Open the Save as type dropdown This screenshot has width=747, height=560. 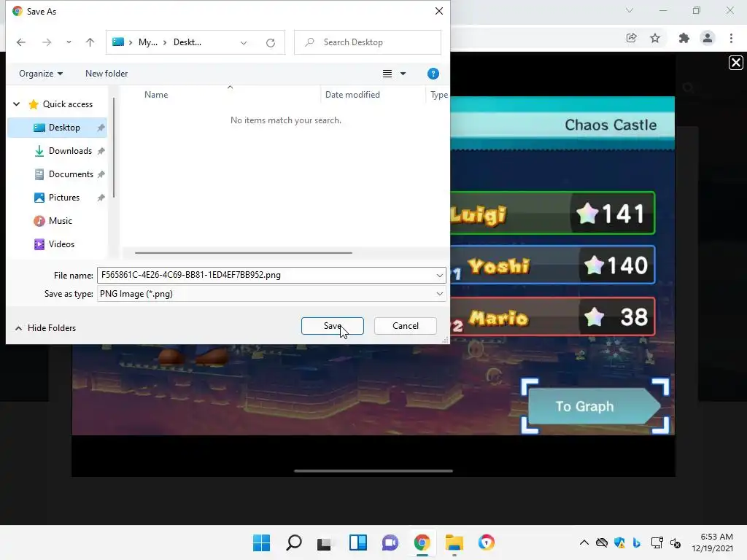pyautogui.click(x=271, y=294)
